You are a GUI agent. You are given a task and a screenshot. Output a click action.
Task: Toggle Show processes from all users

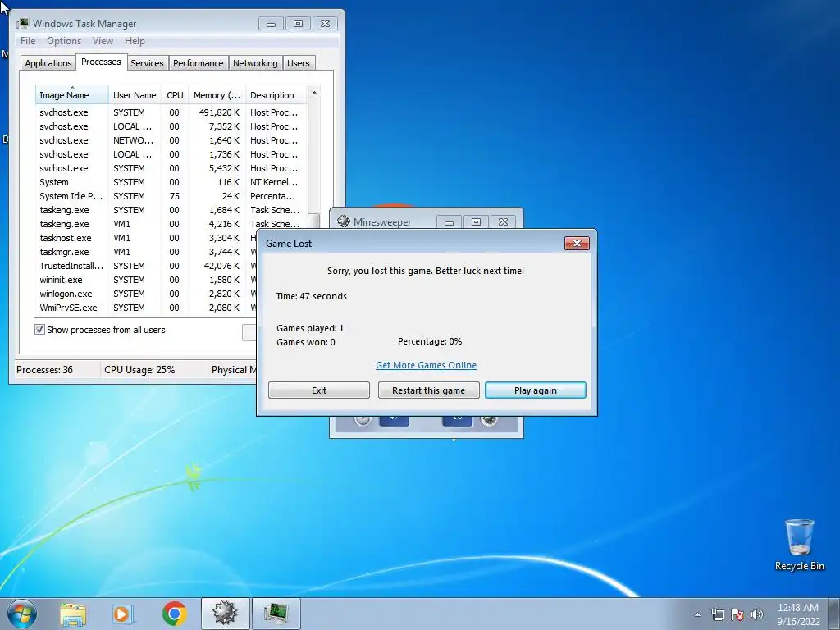point(39,330)
